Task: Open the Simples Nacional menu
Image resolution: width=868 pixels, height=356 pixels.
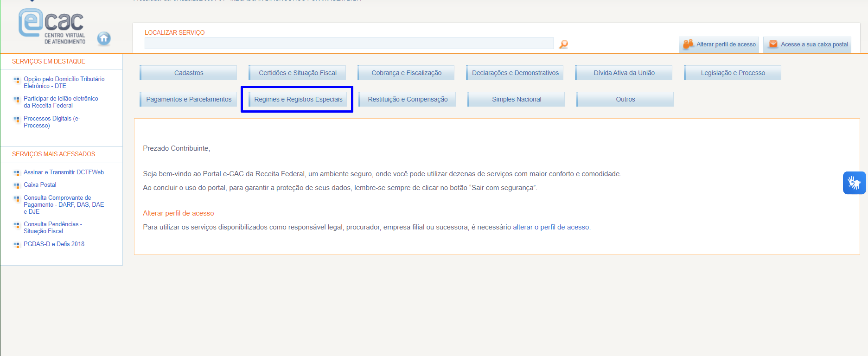Action: [516, 99]
